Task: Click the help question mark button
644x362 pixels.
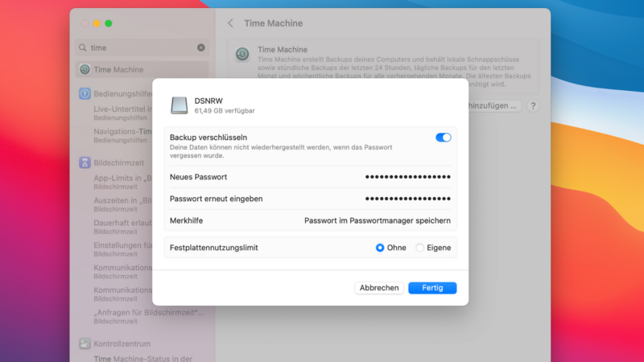Action: (x=533, y=106)
